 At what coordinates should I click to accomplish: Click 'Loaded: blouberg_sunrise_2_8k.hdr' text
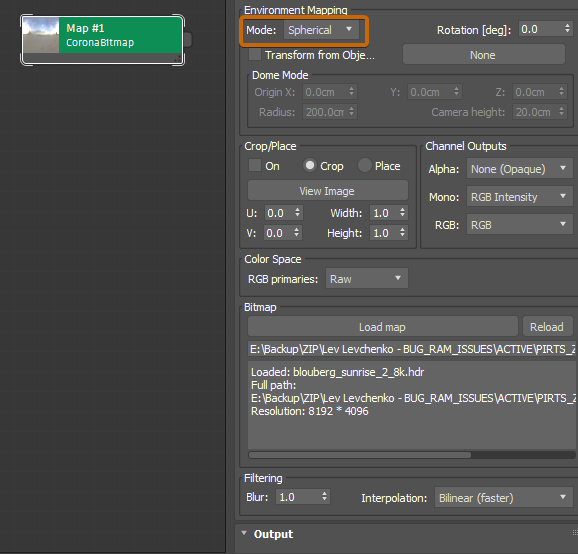[x=337, y=372]
